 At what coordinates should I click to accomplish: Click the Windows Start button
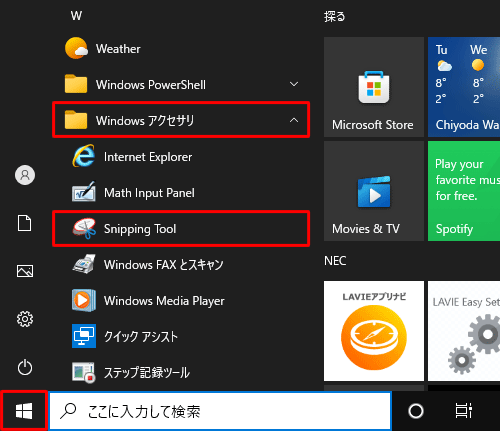click(24, 411)
